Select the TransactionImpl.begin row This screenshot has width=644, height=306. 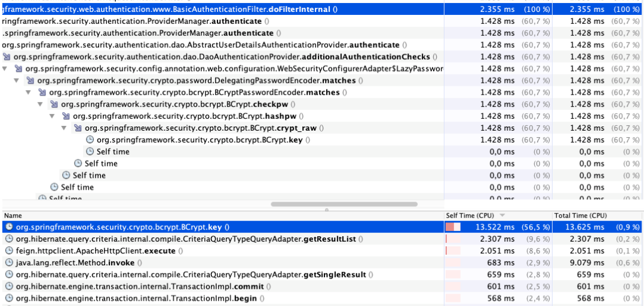tap(322, 298)
